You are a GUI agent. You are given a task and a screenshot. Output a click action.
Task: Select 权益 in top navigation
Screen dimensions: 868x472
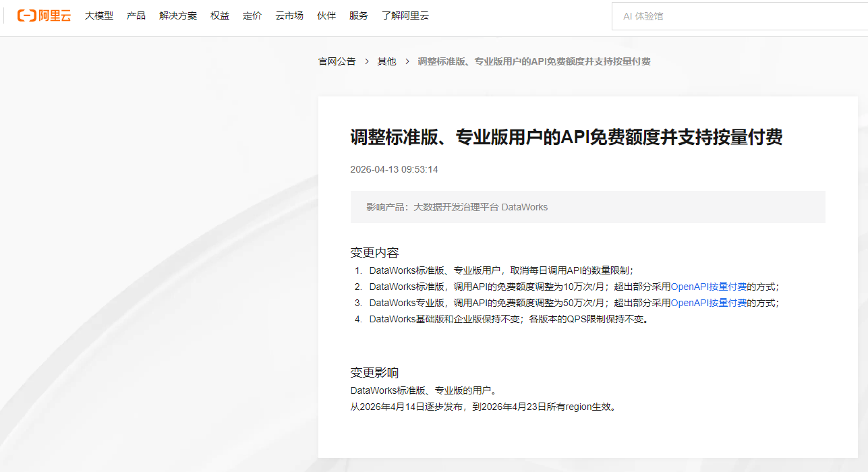(x=220, y=16)
